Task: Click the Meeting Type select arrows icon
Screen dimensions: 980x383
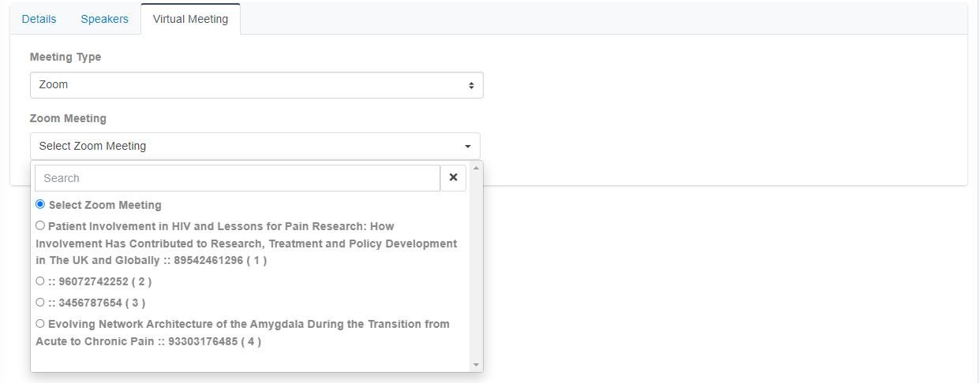Action: point(471,85)
